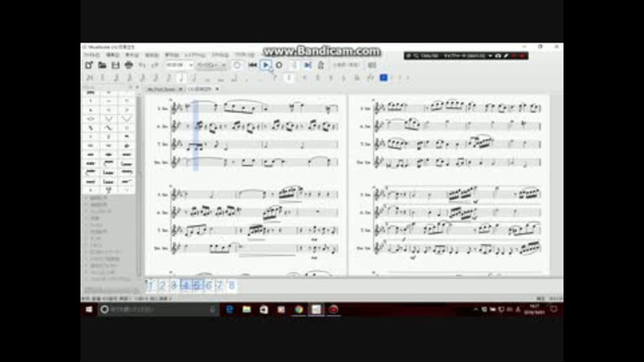Viewport: 644px width, 362px height.
Task: Open the ファイル (File) menu
Action: coord(92,55)
